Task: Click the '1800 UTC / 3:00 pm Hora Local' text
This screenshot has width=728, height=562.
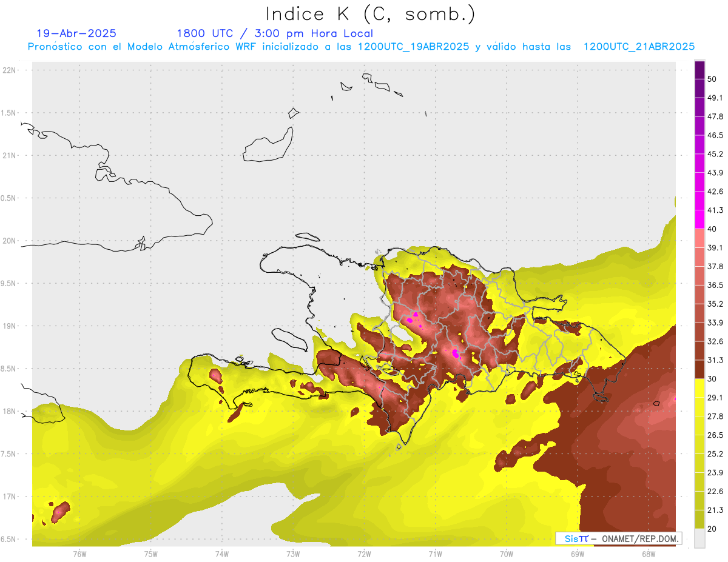Action: [x=275, y=33]
